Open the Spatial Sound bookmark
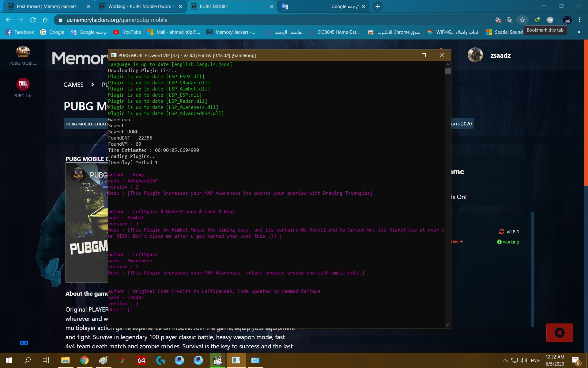Image resolution: width=588 pixels, height=368 pixels. (504, 32)
